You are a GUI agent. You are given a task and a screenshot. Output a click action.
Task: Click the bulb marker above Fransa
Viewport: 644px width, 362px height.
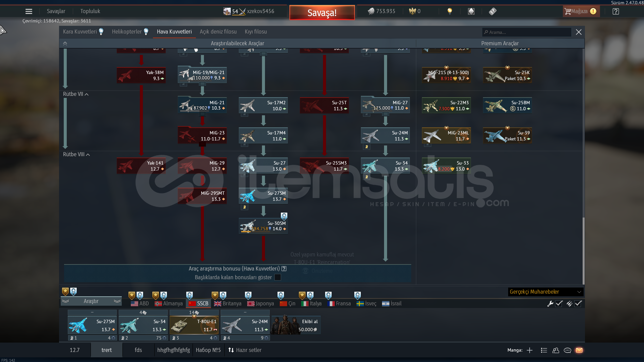(328, 295)
